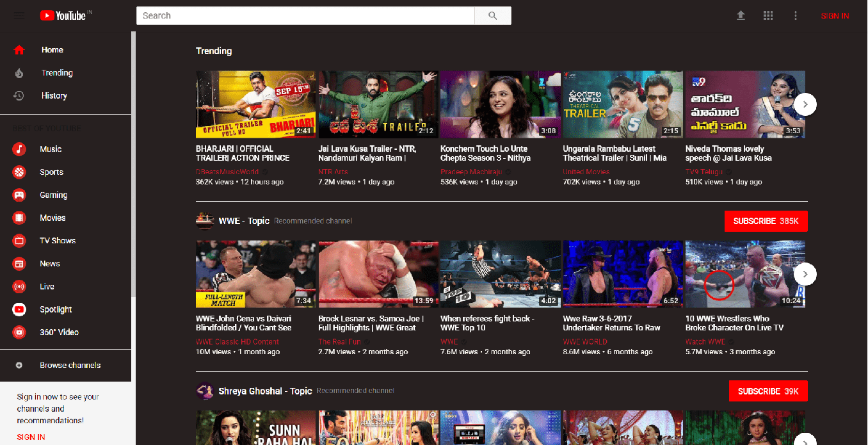The height and width of the screenshot is (445, 868).
Task: Play the Niveda Thomas speech thumbnail
Action: point(745,104)
